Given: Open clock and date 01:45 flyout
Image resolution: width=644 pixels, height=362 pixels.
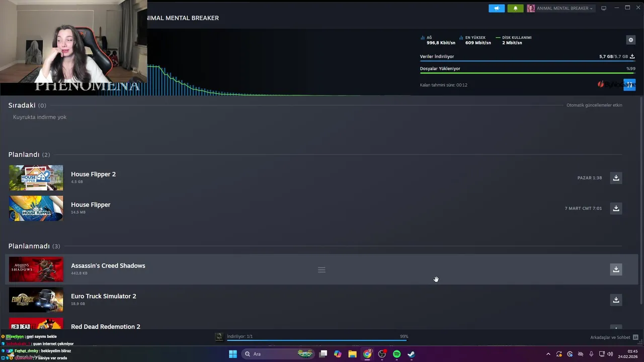Looking at the screenshot, I should click(628, 354).
